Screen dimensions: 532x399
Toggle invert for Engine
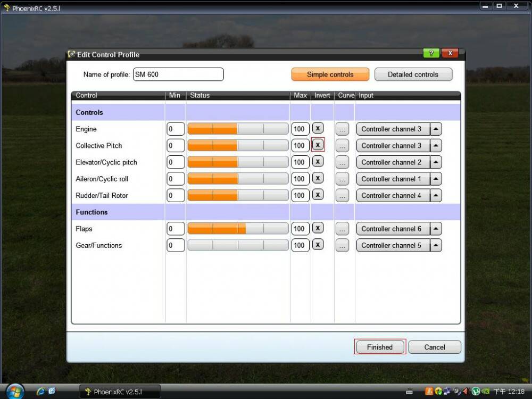pyautogui.click(x=318, y=128)
